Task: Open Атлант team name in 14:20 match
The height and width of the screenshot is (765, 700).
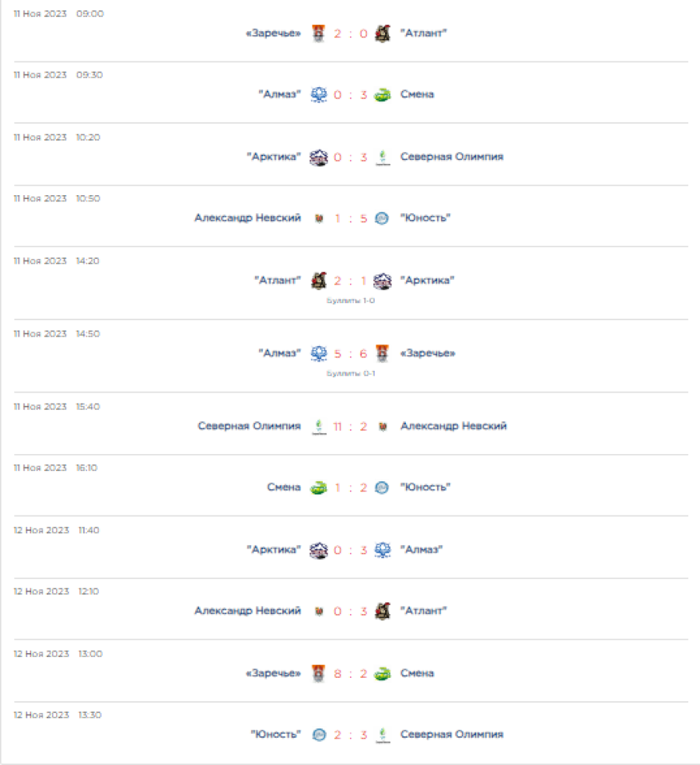Action: click(x=278, y=281)
